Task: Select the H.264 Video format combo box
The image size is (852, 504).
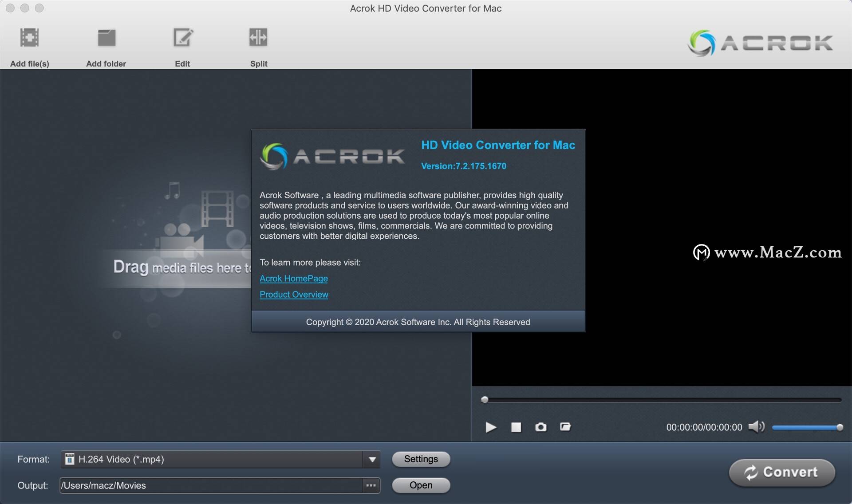Action: [x=212, y=460]
